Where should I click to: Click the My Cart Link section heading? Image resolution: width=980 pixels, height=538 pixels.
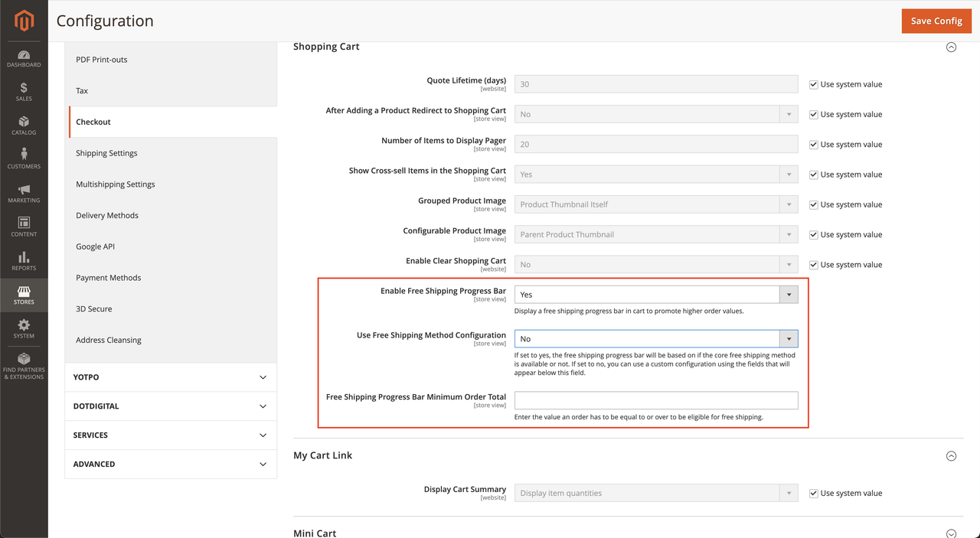[323, 455]
